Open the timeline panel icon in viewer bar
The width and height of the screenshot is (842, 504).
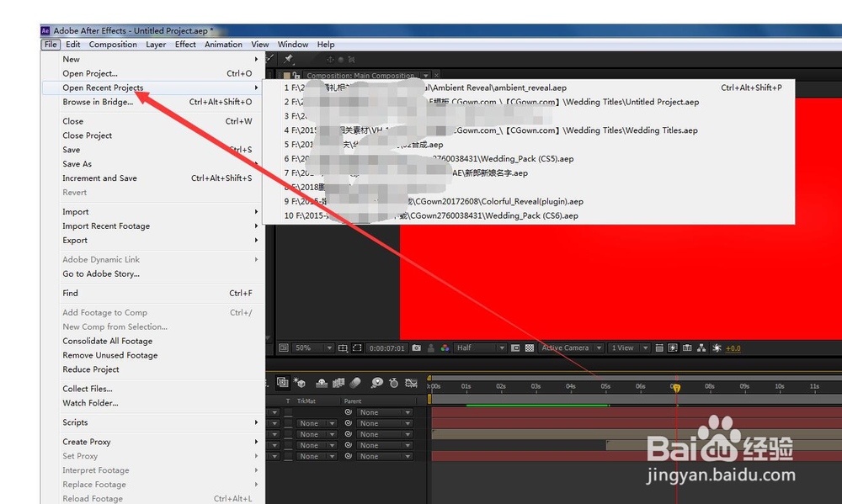(687, 347)
